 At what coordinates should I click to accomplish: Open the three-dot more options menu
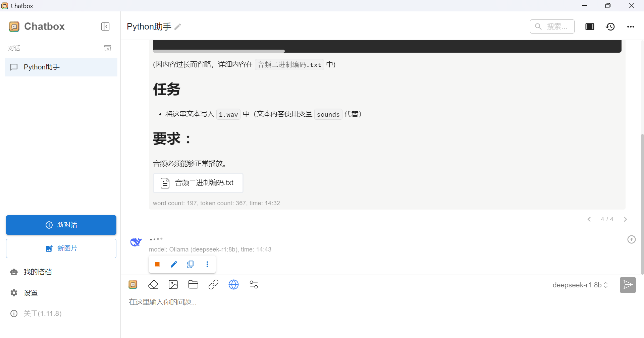631,26
